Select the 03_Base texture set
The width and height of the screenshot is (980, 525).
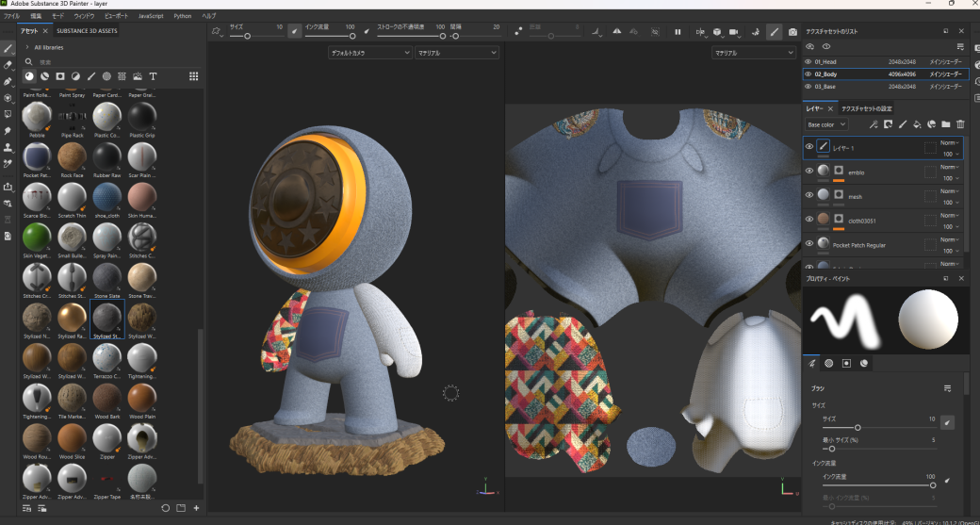tap(825, 86)
